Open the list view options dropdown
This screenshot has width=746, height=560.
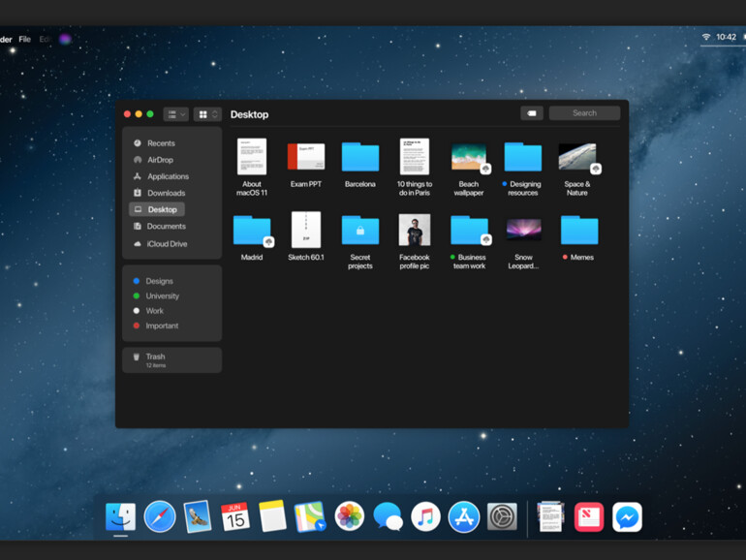175,114
